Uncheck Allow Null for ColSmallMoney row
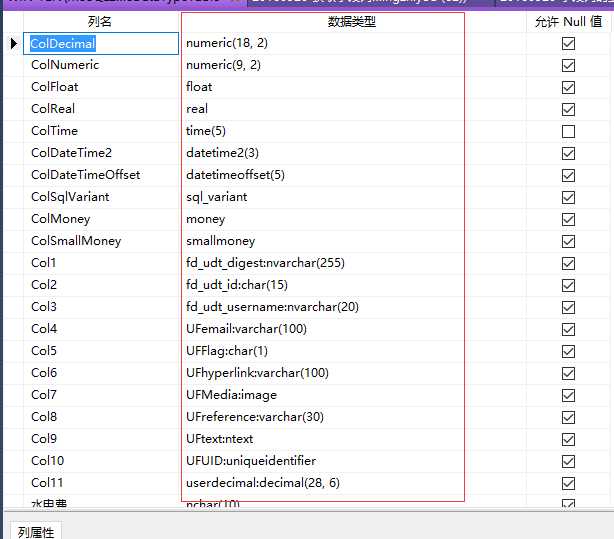 (x=568, y=241)
